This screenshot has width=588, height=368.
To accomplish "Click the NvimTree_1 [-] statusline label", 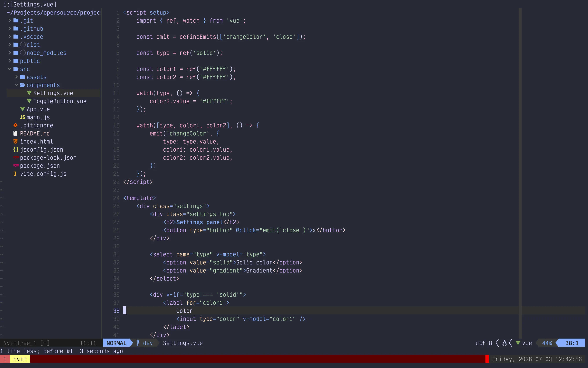I will [x=26, y=343].
